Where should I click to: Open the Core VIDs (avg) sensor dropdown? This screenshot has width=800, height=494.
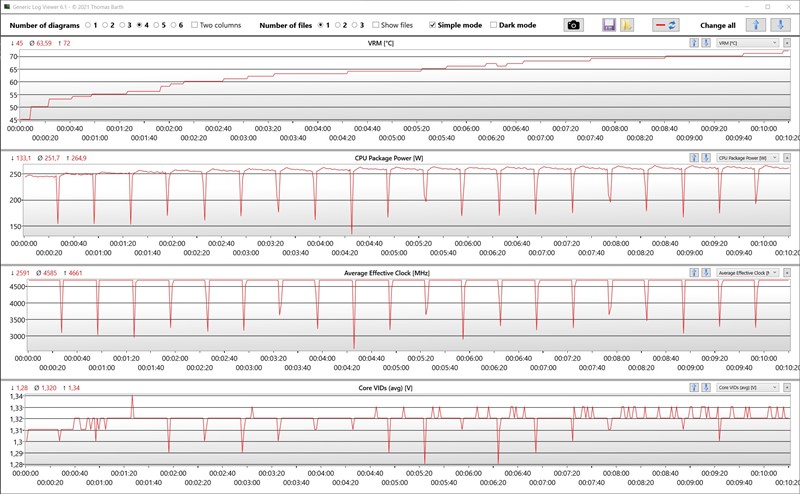coord(747,387)
